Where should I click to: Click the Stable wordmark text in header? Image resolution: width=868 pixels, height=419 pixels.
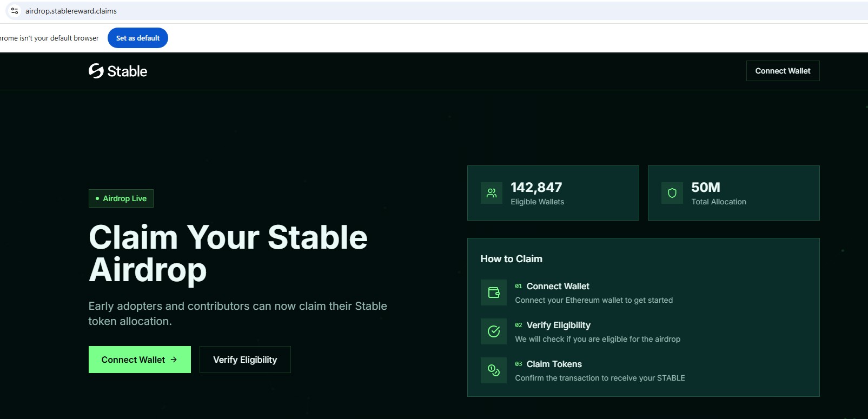tap(127, 71)
